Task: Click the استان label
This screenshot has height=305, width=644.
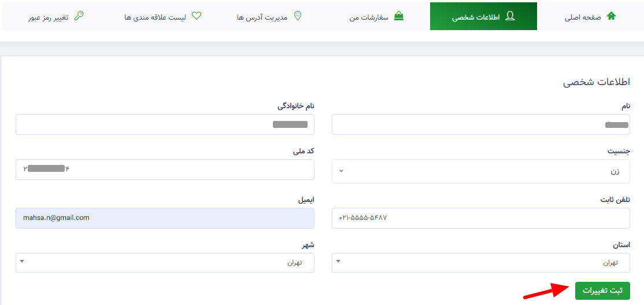Action: [621, 245]
